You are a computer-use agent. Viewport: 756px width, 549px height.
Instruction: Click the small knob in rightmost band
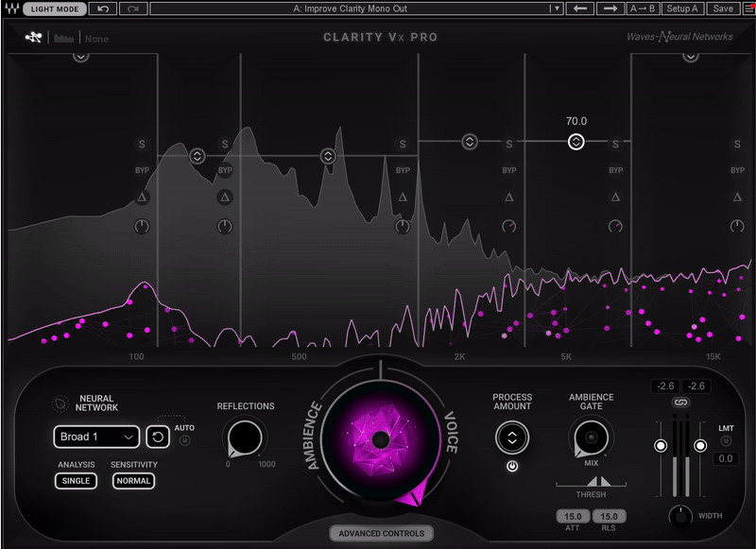click(x=737, y=226)
